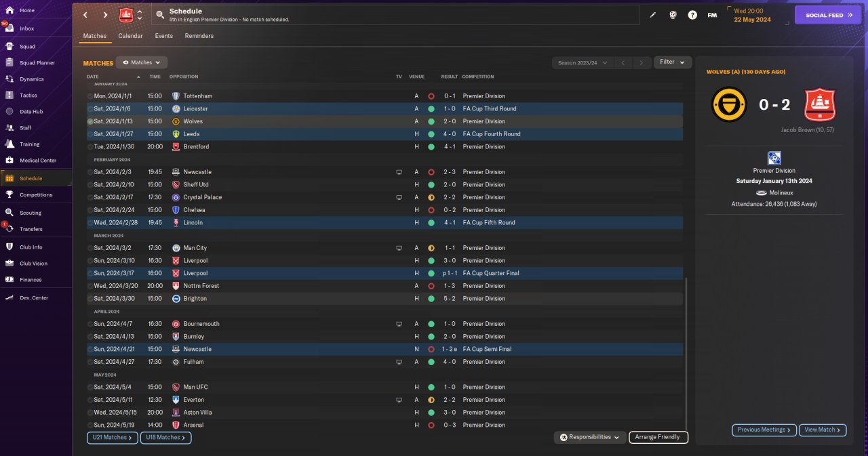
Task: Toggle the selector circle on the Tottenham row
Action: [90, 96]
